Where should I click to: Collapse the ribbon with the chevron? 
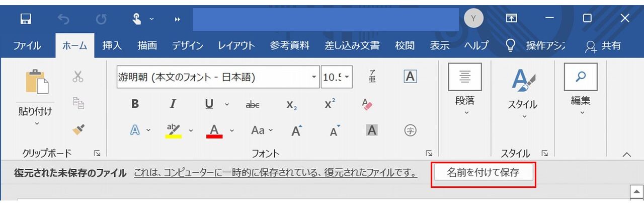pos(626,154)
